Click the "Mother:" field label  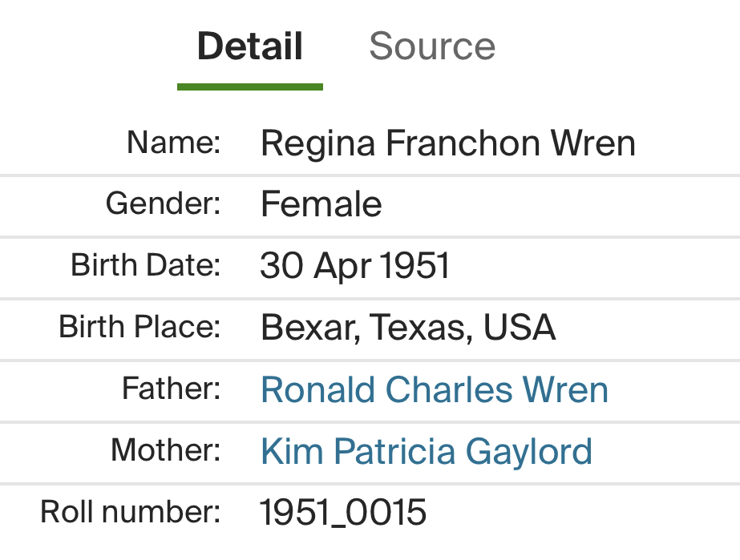[165, 450]
